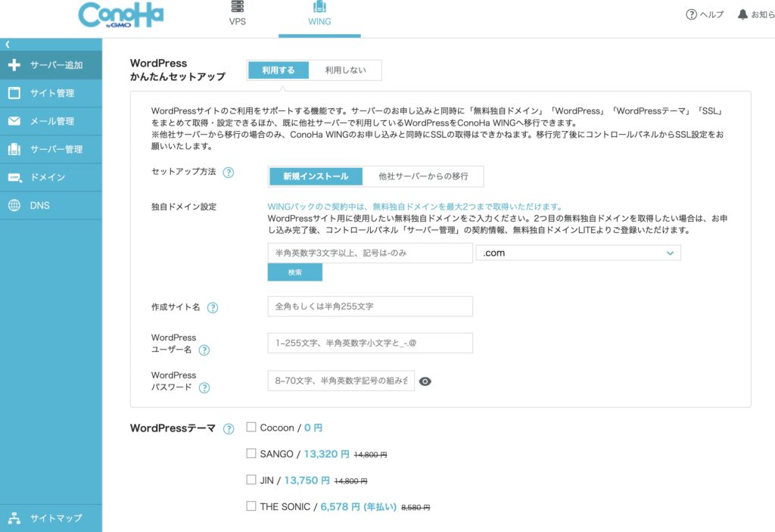Click the サーバー管理 server icon

(x=14, y=149)
